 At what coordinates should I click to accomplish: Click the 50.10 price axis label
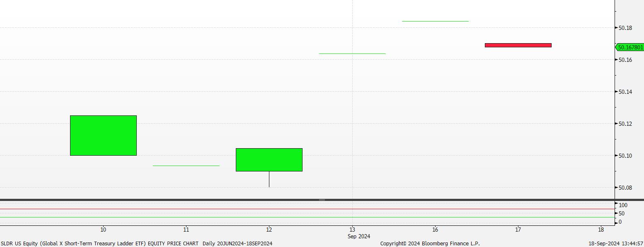(625, 156)
